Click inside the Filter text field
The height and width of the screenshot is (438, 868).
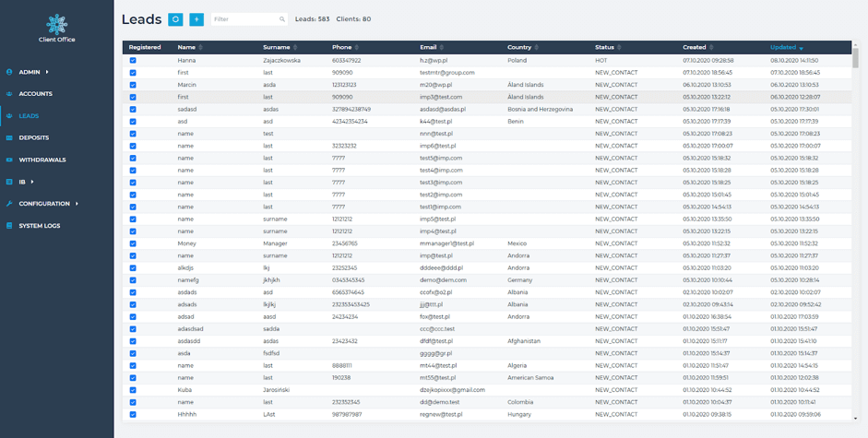(244, 19)
